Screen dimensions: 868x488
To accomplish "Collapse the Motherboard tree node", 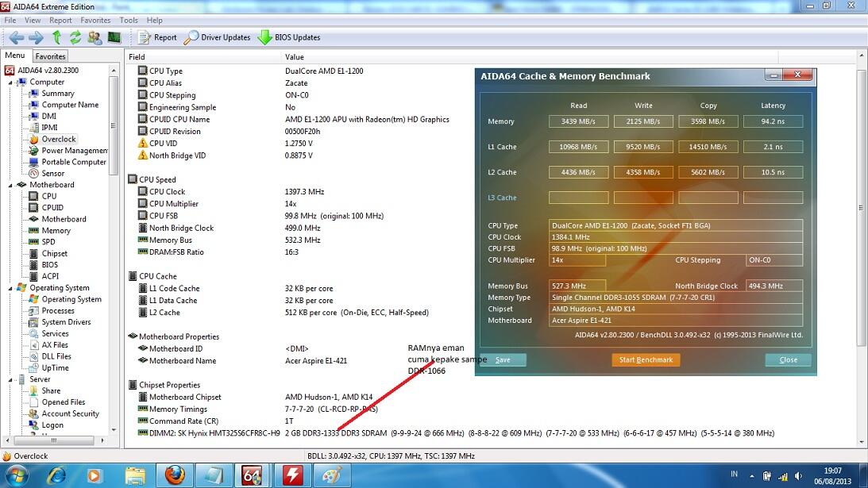I will coord(10,185).
